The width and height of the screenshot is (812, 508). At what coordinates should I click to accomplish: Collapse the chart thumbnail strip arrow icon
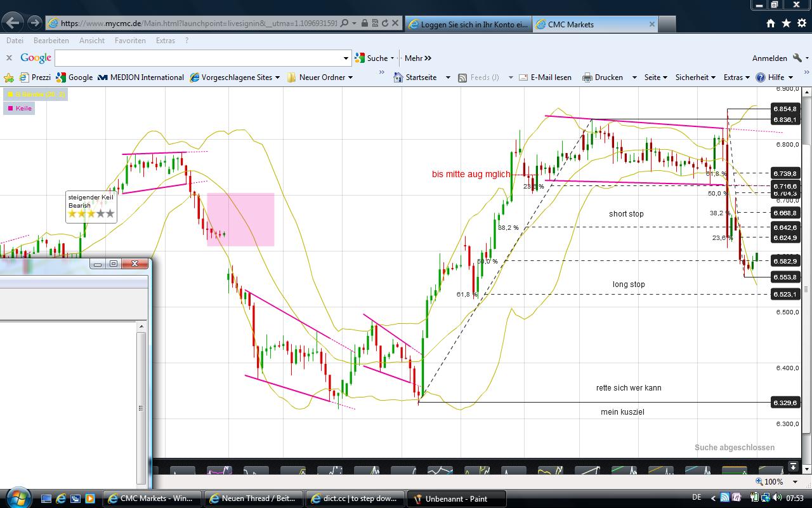[x=793, y=467]
